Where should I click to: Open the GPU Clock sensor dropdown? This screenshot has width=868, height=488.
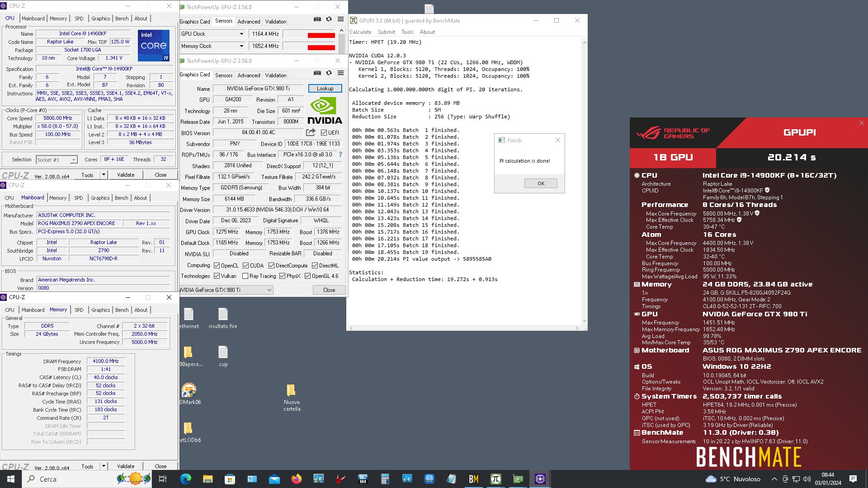point(241,34)
